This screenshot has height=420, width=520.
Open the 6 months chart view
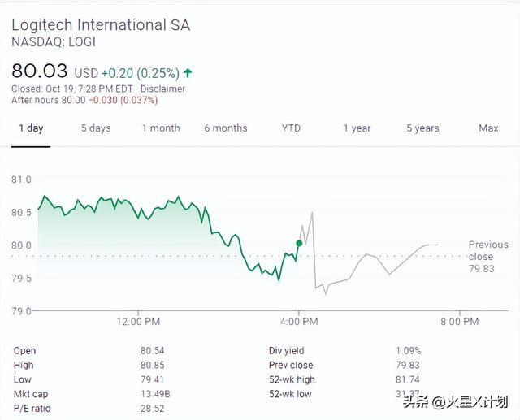(226, 128)
